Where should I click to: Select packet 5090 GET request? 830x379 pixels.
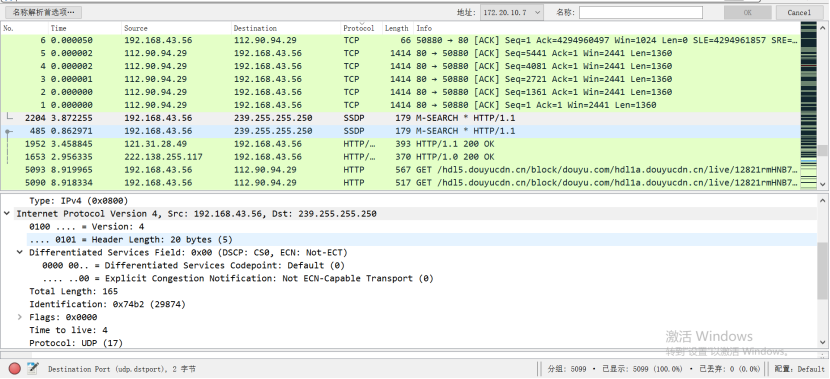[400, 183]
